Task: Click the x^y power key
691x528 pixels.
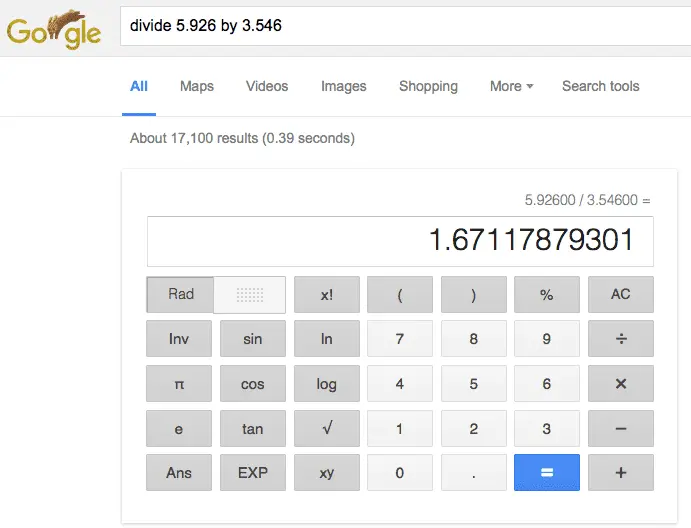Action: 327,472
